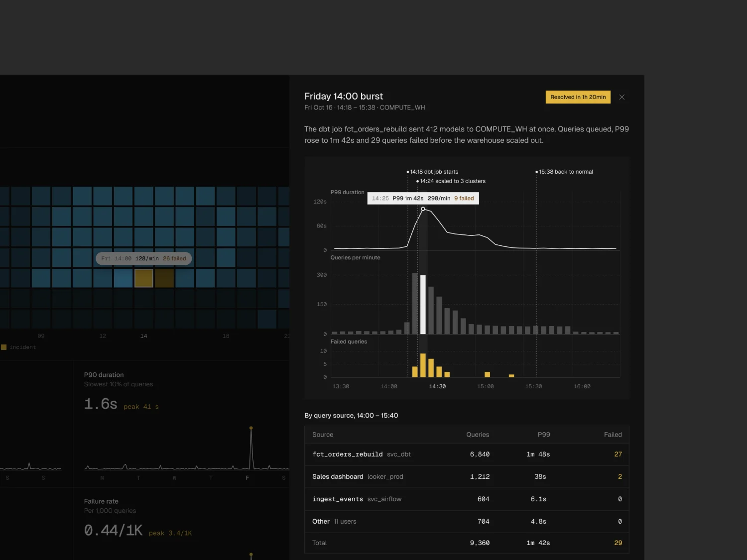Click the "Friday 14:00 burst" title
The height and width of the screenshot is (560, 747).
pyautogui.click(x=344, y=96)
